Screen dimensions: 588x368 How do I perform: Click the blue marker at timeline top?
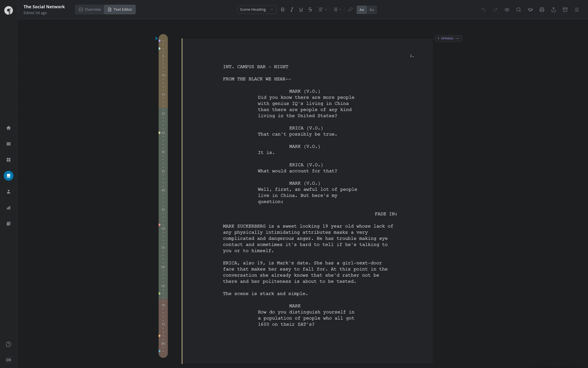point(156,38)
